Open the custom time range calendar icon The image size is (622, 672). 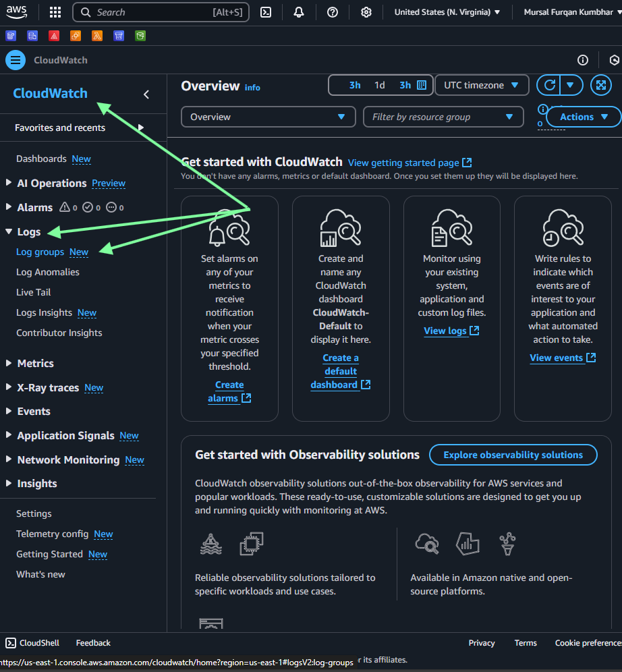click(422, 85)
